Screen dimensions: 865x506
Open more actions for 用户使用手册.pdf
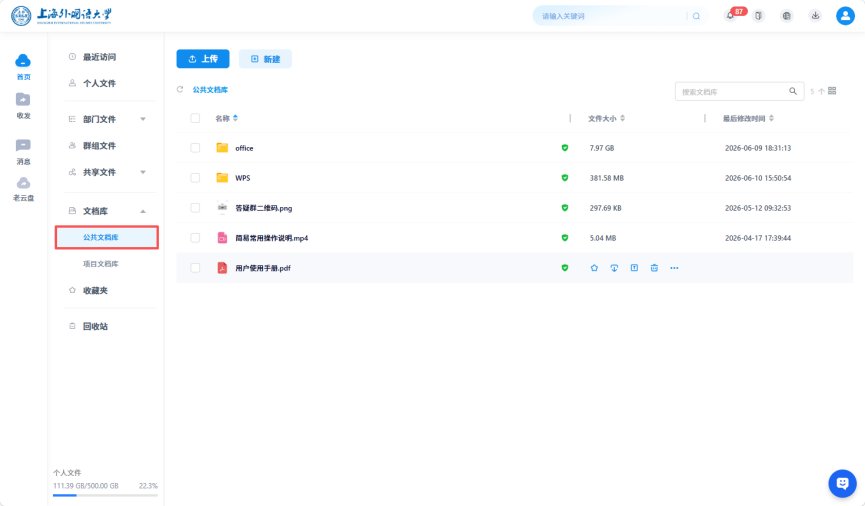(x=674, y=268)
